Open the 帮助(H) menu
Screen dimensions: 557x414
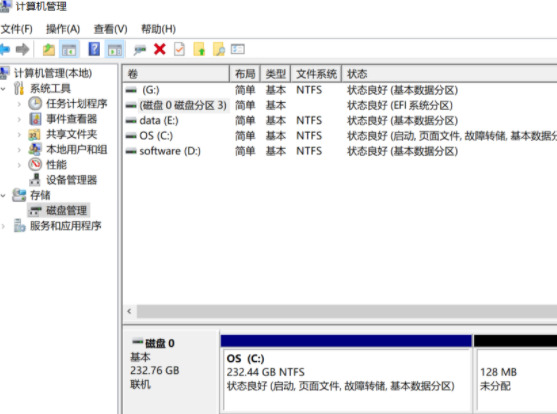click(x=158, y=29)
